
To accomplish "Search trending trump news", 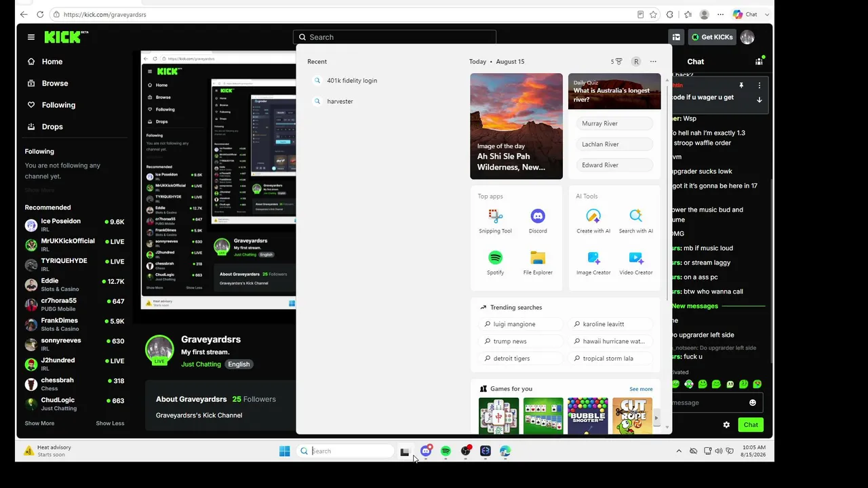I will point(520,342).
